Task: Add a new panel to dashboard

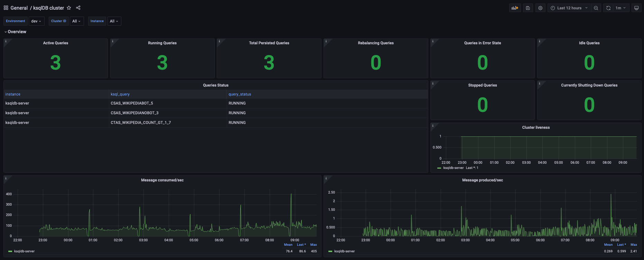Action: [x=515, y=8]
